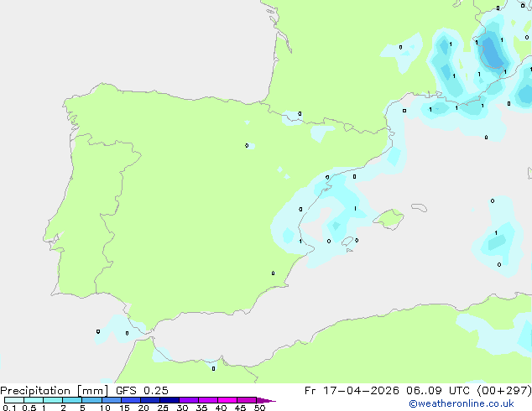Click the "10" legend scale label
The width and height of the screenshot is (532, 411).
pos(105,408)
